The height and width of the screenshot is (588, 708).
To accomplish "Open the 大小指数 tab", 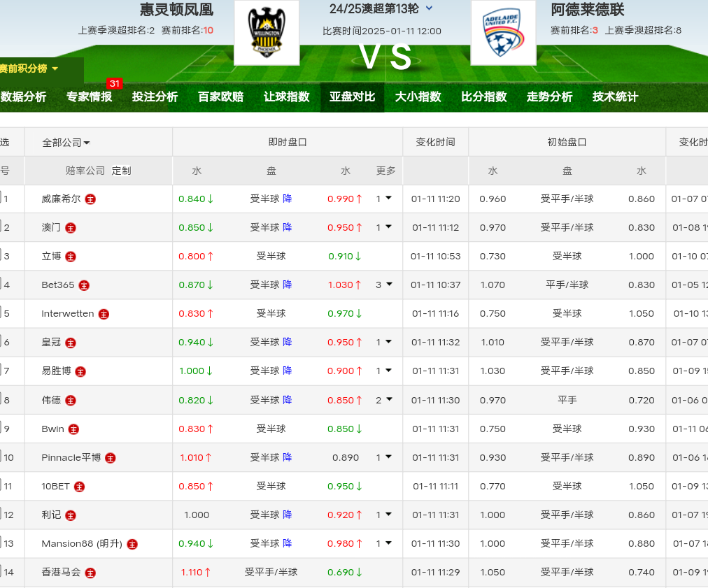I will tap(418, 97).
